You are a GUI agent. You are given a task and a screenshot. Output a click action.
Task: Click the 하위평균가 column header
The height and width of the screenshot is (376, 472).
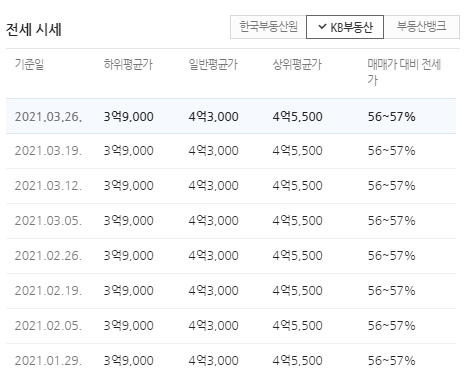[x=128, y=64]
